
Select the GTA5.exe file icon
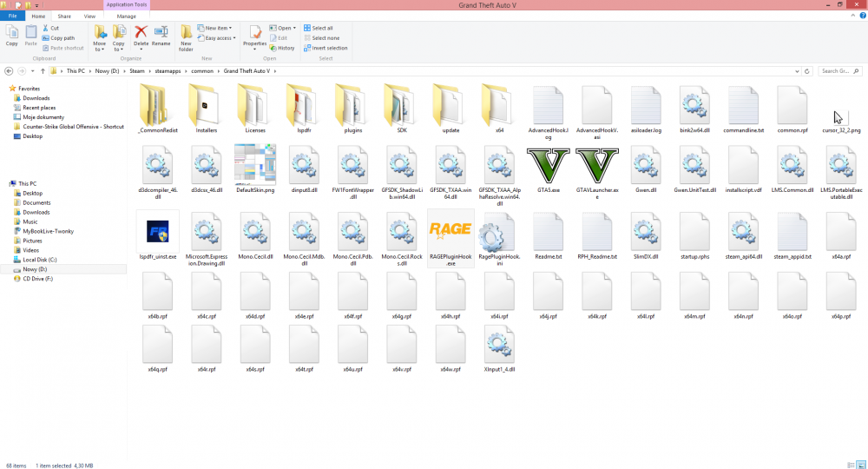point(548,165)
